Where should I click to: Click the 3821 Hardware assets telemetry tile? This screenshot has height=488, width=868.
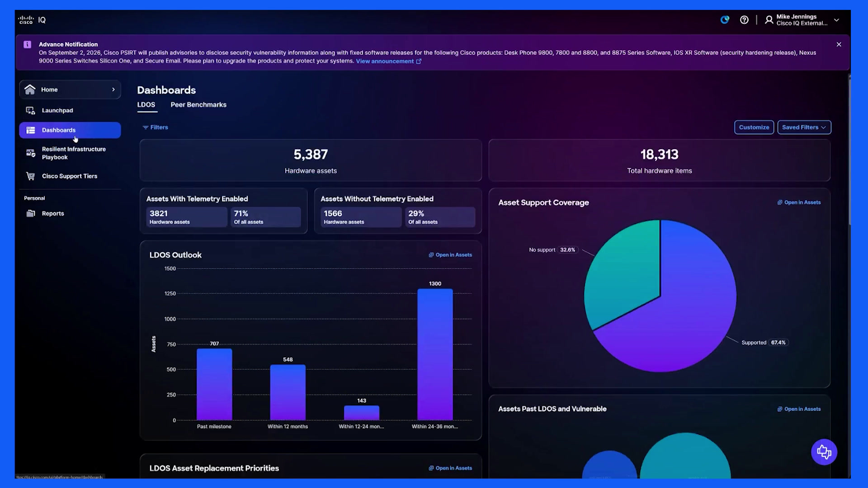click(x=186, y=217)
